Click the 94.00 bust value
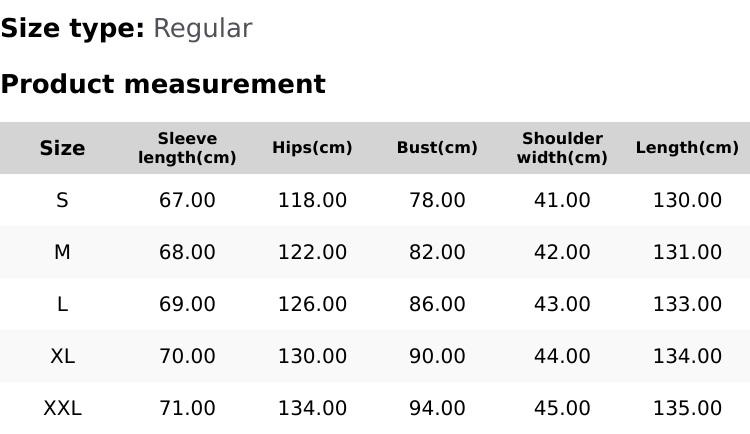Screen dimensions: 750x434 [x=437, y=408]
